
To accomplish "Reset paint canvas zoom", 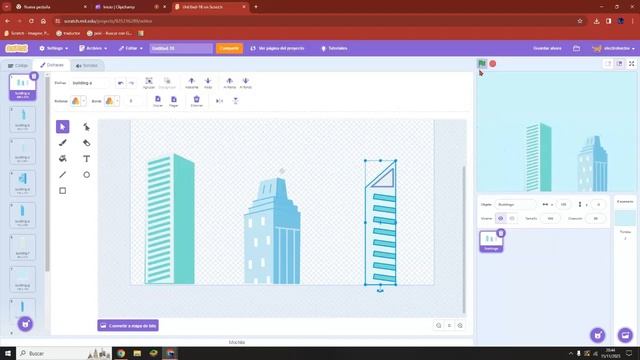I will point(449,325).
